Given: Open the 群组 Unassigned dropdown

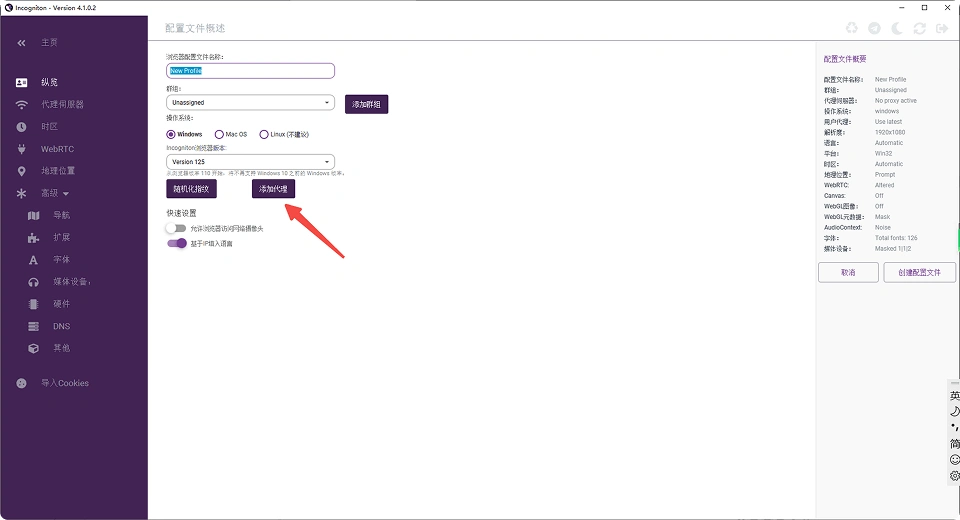Looking at the screenshot, I should [250, 102].
